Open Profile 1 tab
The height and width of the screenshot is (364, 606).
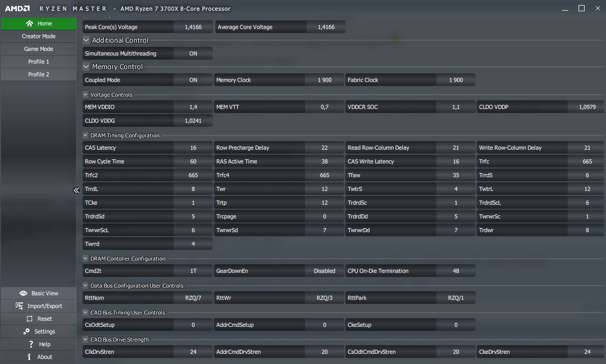click(39, 62)
